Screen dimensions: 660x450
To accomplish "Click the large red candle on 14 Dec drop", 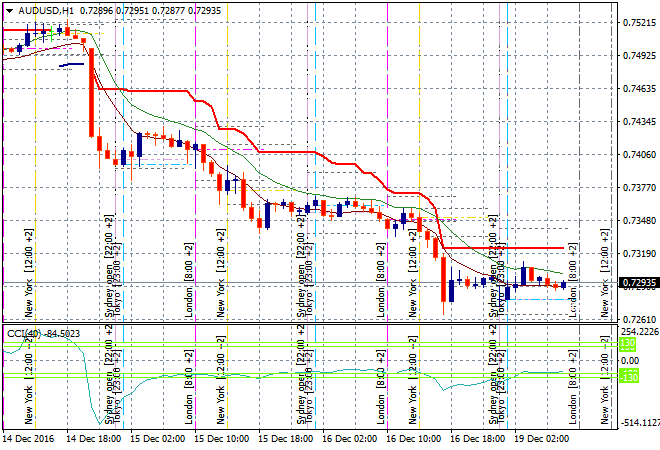I will pyautogui.click(x=91, y=92).
